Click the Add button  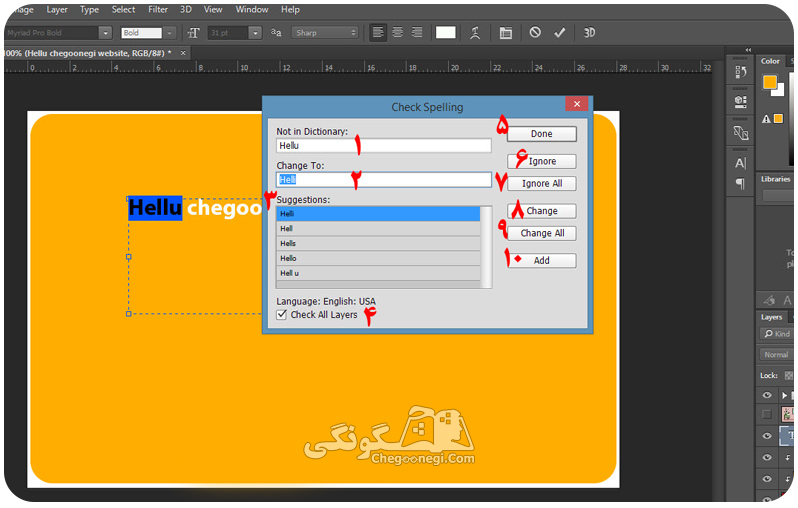tap(542, 261)
